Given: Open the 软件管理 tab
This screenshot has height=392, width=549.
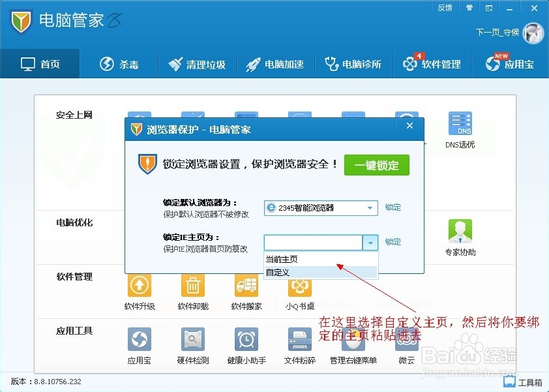Looking at the screenshot, I should (432, 64).
